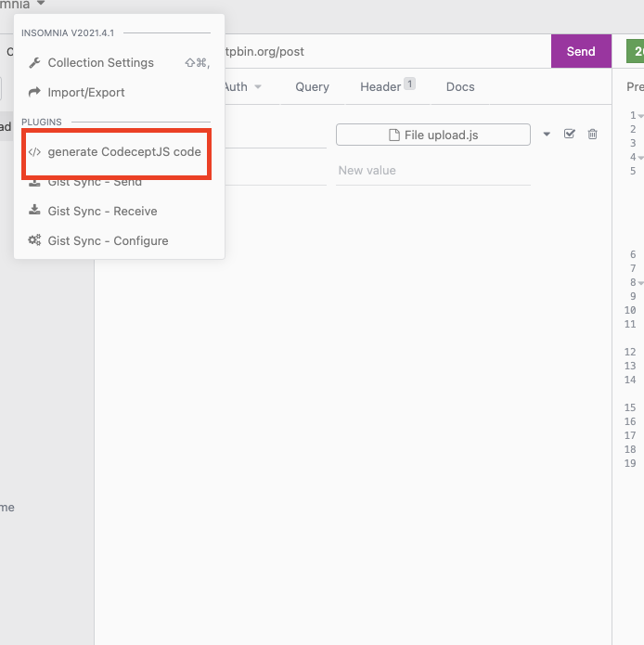Click the request URL field ending in /post
Image resolution: width=644 pixels, height=645 pixels.
[387, 51]
